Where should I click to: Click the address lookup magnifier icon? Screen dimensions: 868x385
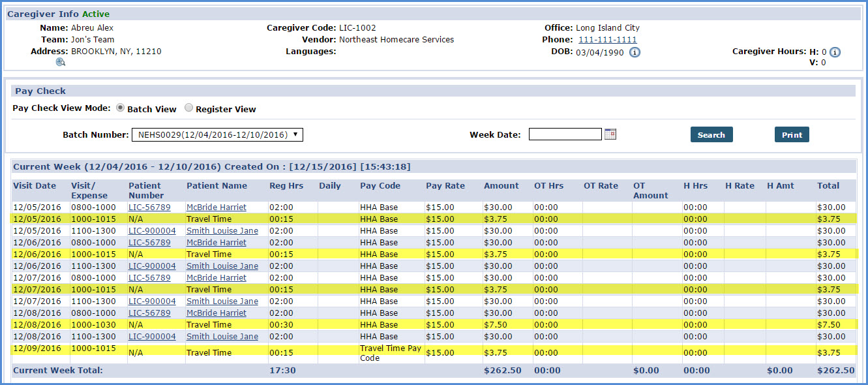[x=61, y=62]
